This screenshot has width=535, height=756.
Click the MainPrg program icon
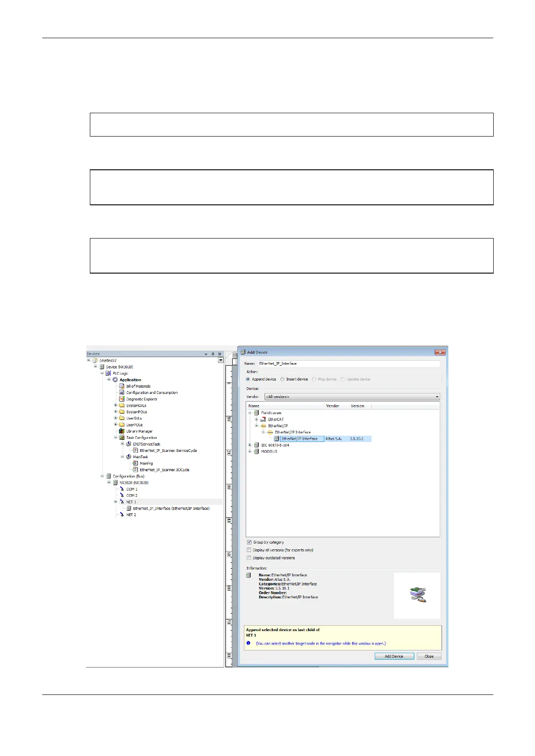(x=135, y=464)
